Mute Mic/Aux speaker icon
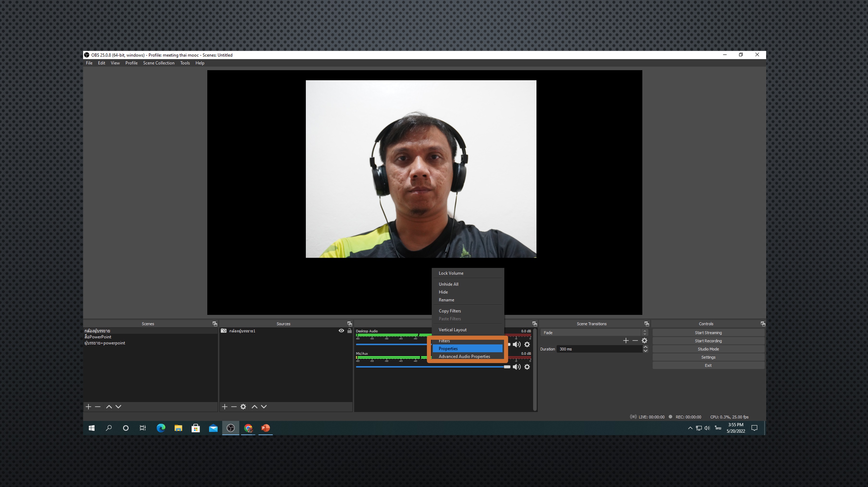The width and height of the screenshot is (868, 487). coord(517,367)
